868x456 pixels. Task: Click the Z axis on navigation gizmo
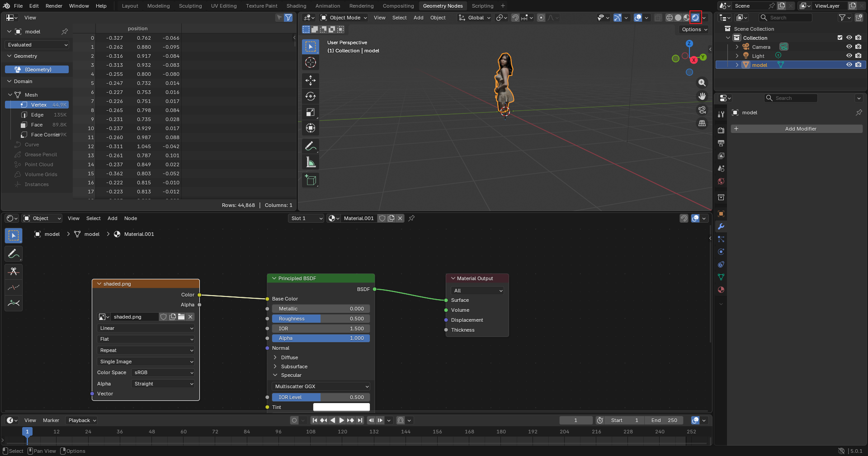point(689,44)
